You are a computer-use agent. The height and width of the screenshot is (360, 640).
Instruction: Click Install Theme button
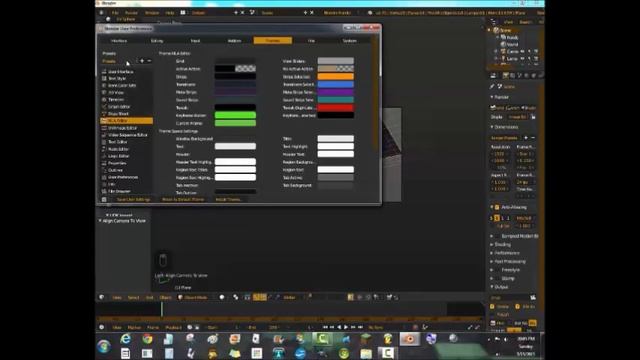(x=228, y=200)
